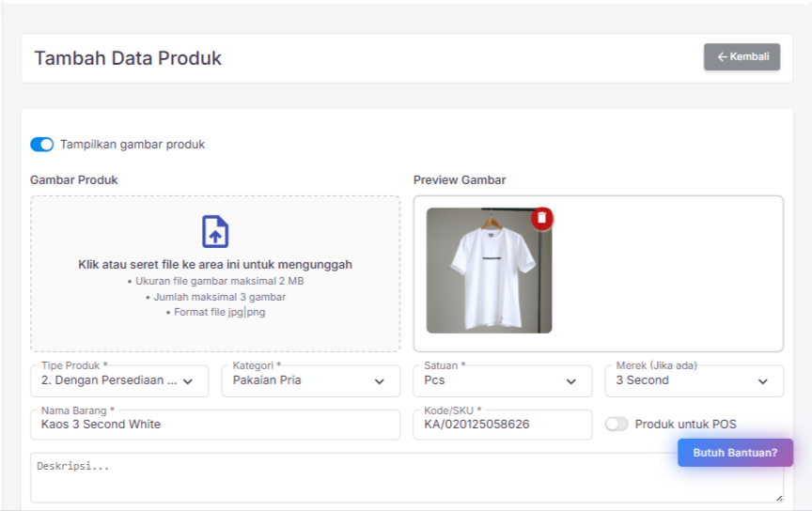Open the Butuh Bantuan? help button

pyautogui.click(x=735, y=453)
